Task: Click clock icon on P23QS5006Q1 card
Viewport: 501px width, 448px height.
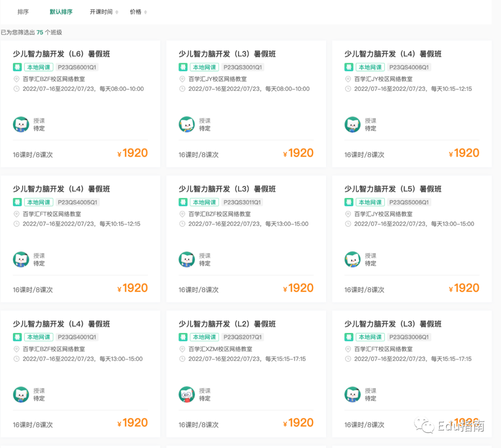Action: [348, 224]
